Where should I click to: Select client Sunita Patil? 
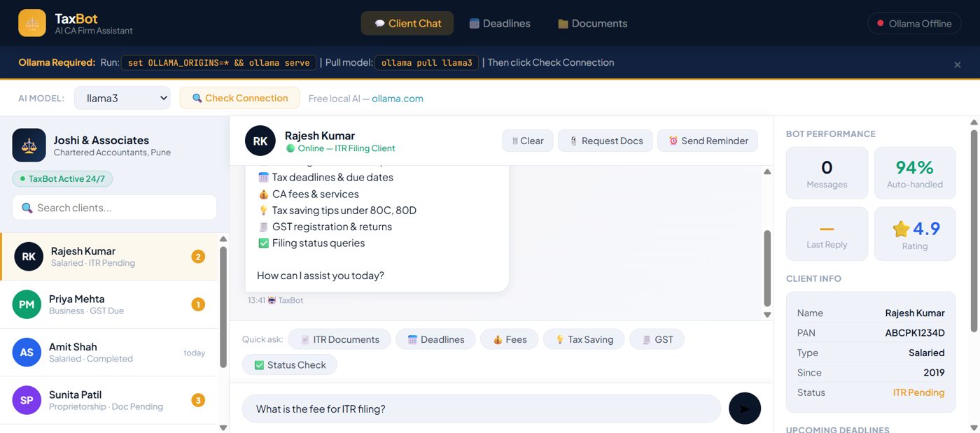pos(109,400)
